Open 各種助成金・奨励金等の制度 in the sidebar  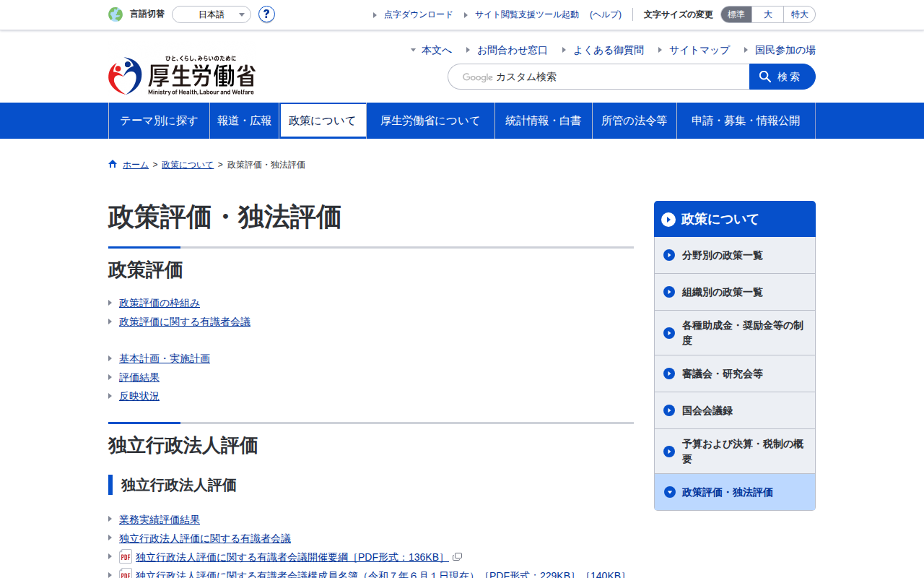(735, 333)
